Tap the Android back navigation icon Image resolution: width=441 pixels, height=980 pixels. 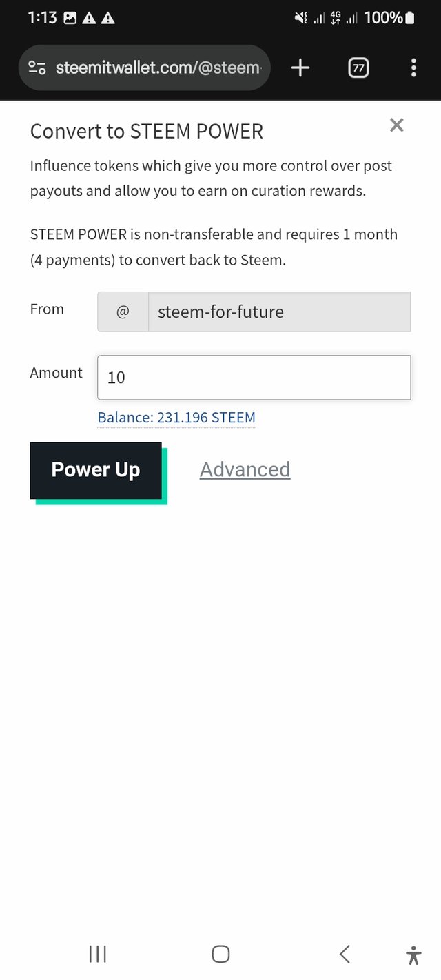(345, 954)
